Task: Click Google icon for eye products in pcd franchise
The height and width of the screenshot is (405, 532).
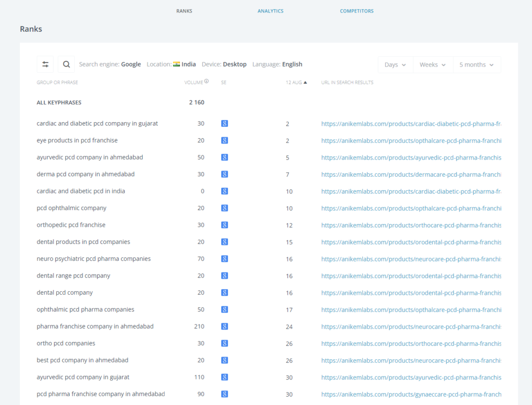Action: coord(224,140)
